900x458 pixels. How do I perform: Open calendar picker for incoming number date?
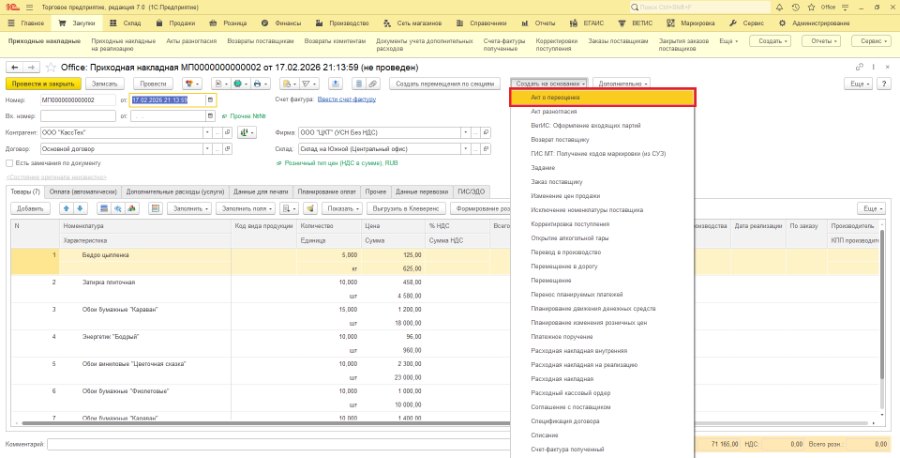211,116
